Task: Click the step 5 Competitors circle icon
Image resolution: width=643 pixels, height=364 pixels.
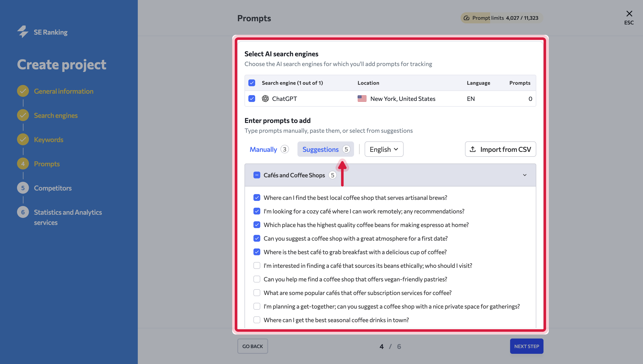Action: coord(23,188)
